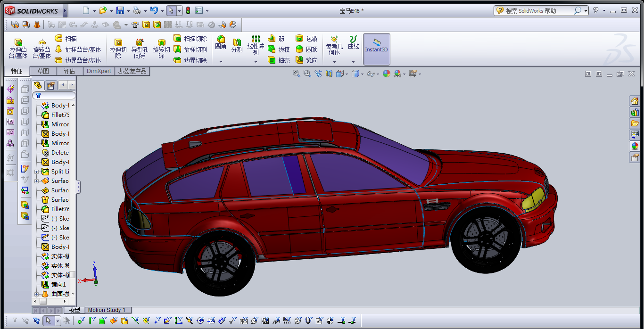Screen dimensions: 644x329
Task: Click the Save icon in top toolbar
Action: coord(120,10)
